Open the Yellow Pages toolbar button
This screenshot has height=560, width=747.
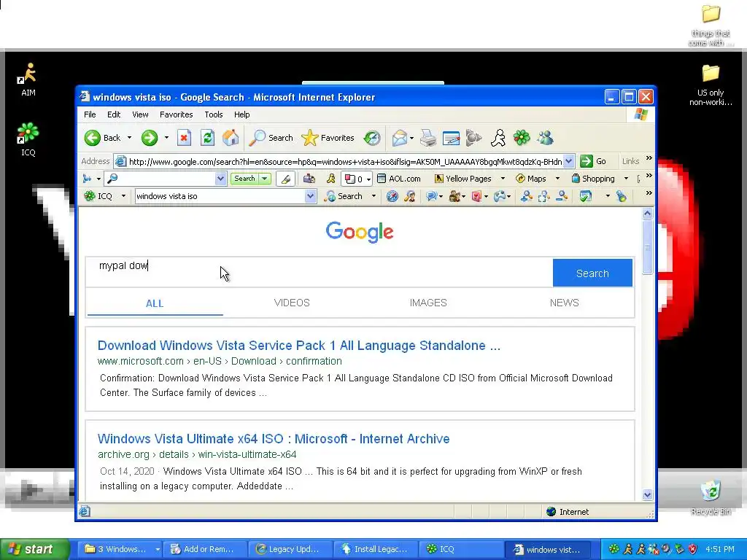coord(463,179)
